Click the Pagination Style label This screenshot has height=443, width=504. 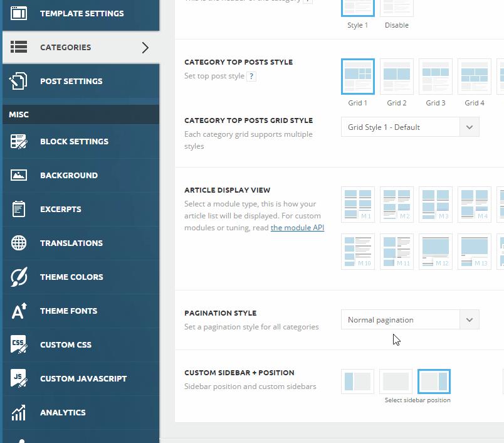pos(221,313)
